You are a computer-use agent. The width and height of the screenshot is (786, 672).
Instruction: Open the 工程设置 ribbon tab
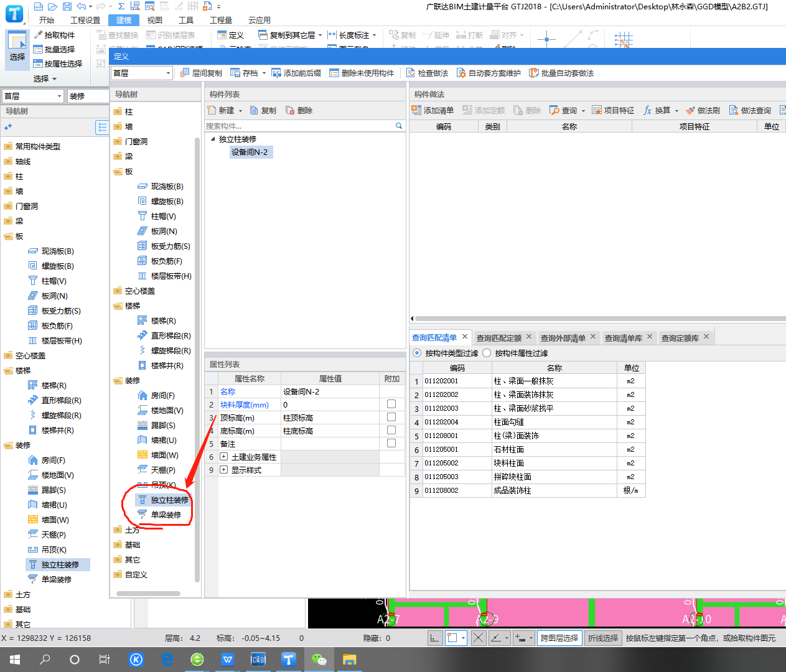click(85, 20)
